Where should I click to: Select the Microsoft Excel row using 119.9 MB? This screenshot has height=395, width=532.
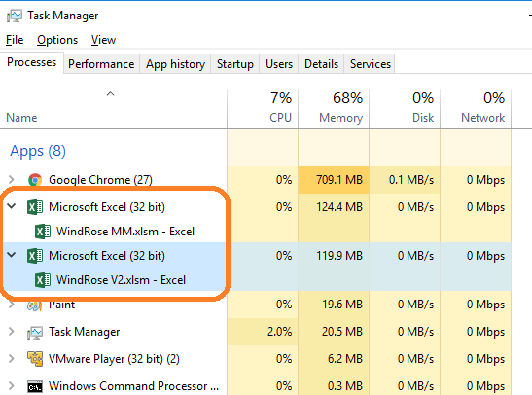(256, 256)
